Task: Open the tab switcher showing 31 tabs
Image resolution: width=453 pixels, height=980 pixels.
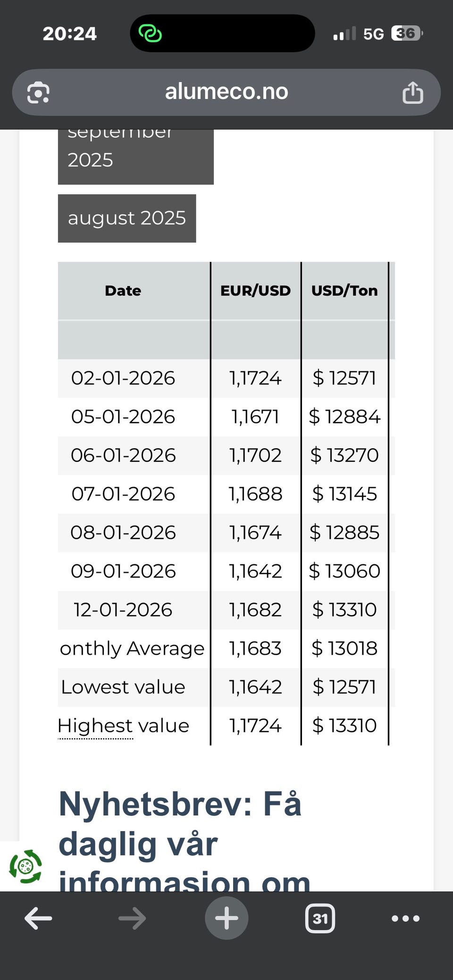Action: point(320,918)
